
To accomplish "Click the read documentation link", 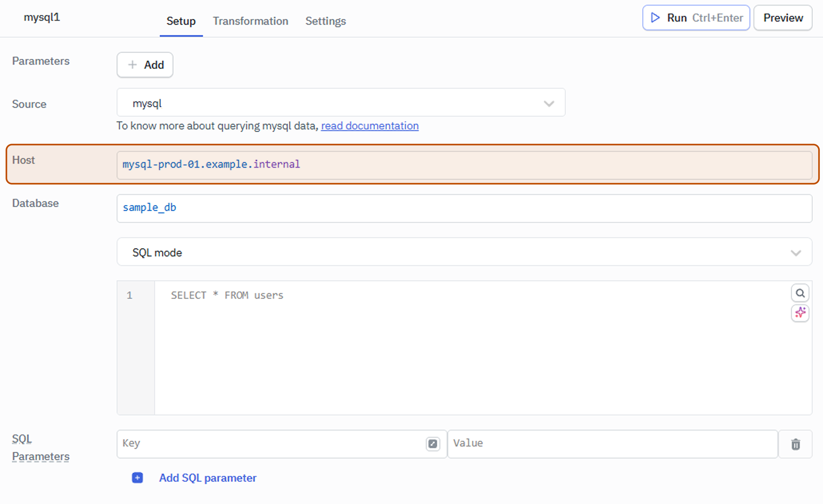I will coord(369,126).
